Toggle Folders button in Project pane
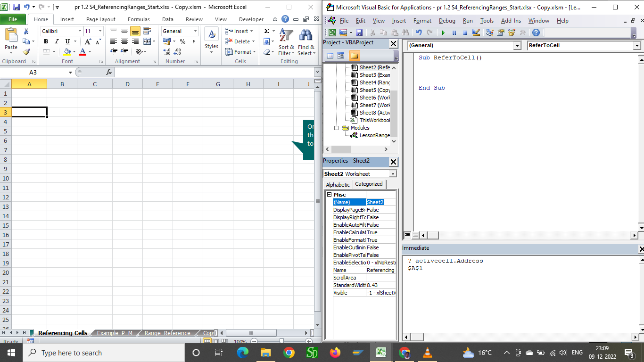This screenshot has height=362, width=644. (354, 56)
